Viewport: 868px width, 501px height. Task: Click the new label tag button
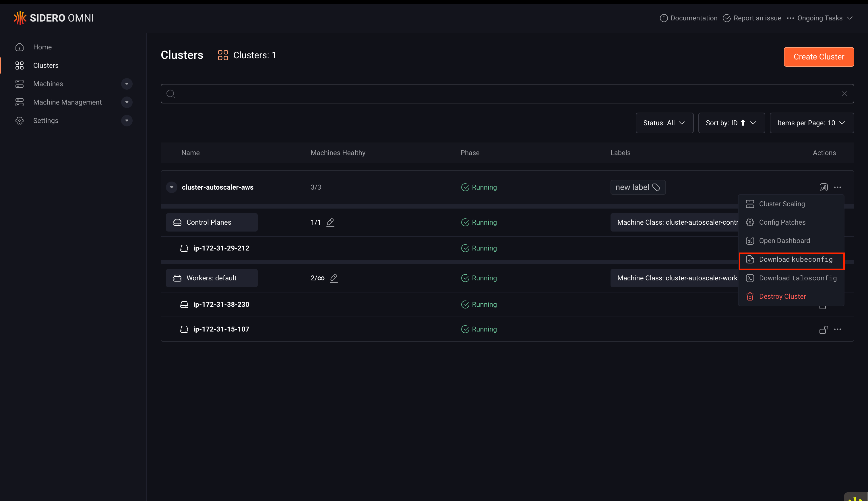pyautogui.click(x=638, y=187)
